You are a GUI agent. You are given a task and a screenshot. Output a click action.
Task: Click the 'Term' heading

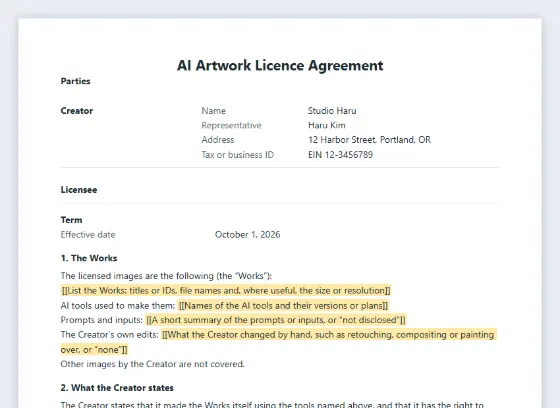(x=71, y=220)
